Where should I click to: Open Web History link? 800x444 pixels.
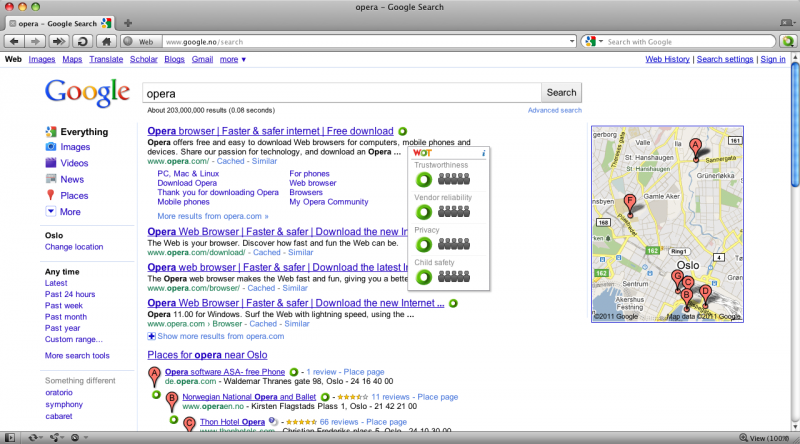point(667,59)
